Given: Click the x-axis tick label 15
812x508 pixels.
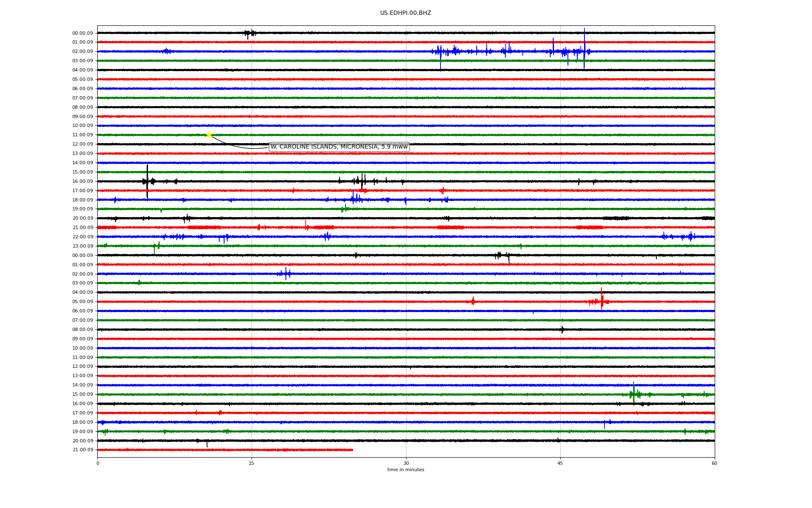Looking at the screenshot, I should click(x=252, y=464).
